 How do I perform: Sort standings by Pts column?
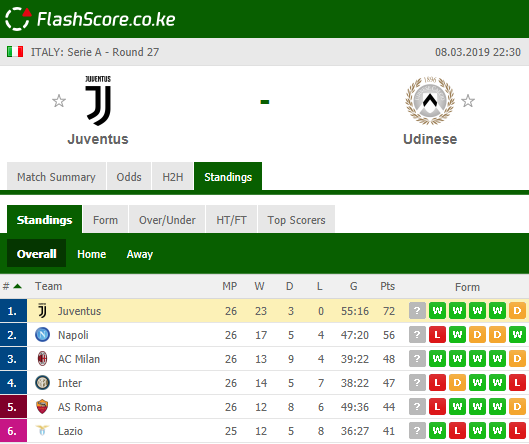click(x=387, y=286)
